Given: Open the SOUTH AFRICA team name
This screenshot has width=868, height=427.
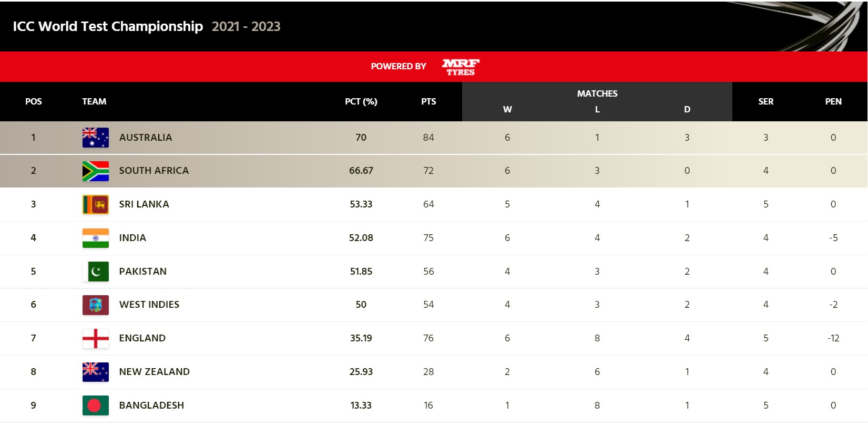Looking at the screenshot, I should 154,171.
